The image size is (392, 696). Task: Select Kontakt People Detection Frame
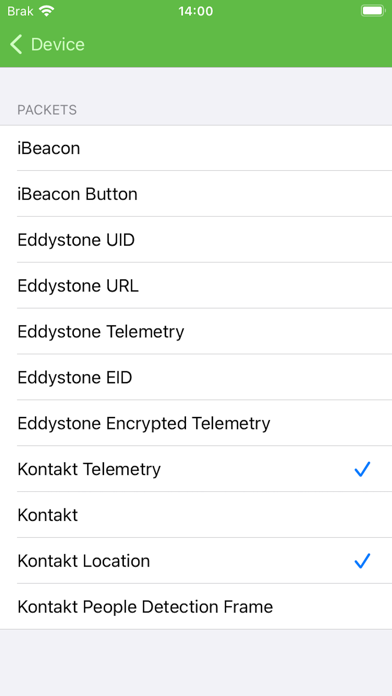tap(196, 606)
